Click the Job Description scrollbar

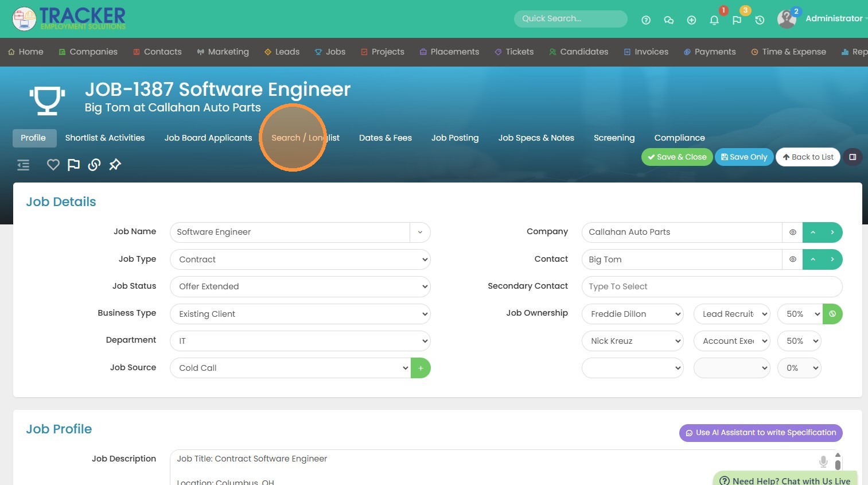click(838, 462)
